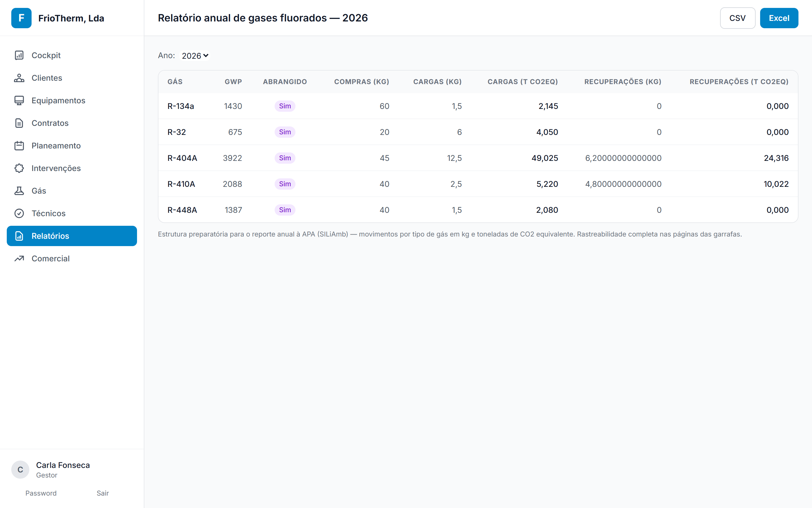This screenshot has height=508, width=812.
Task: Click the Abrangido column header
Action: coord(285,82)
